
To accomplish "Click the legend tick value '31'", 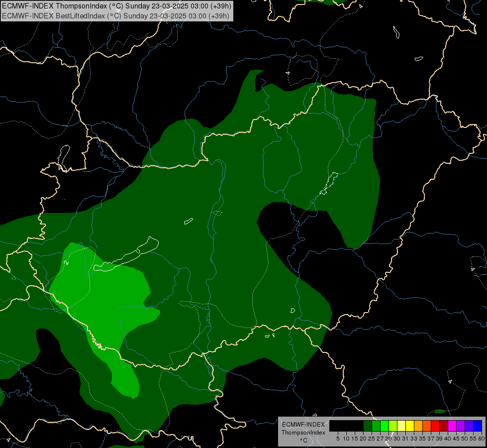I will point(405,439).
